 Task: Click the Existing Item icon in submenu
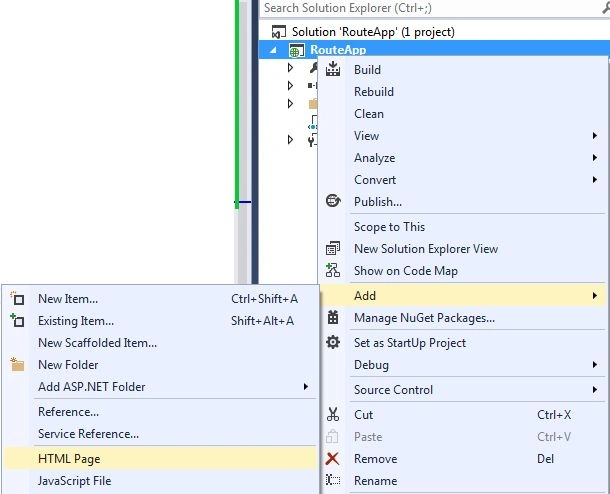[17, 321]
